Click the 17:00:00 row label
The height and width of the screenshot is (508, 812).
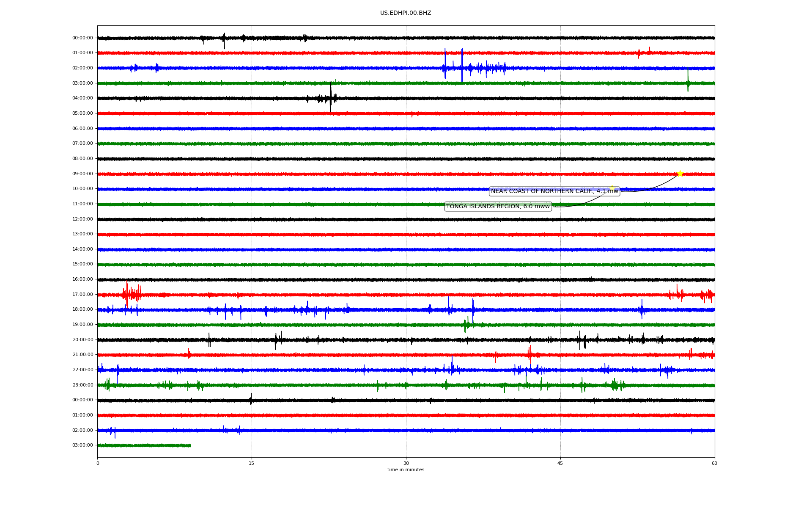click(x=82, y=295)
